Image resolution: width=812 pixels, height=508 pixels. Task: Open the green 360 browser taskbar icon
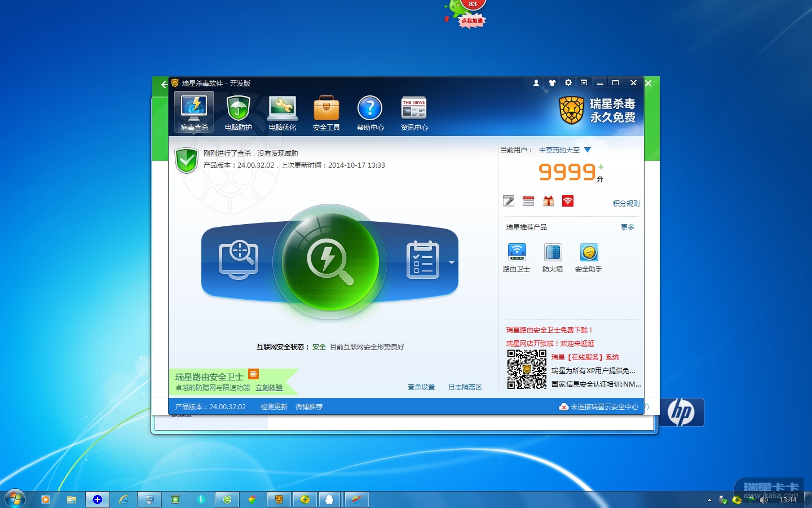click(227, 500)
